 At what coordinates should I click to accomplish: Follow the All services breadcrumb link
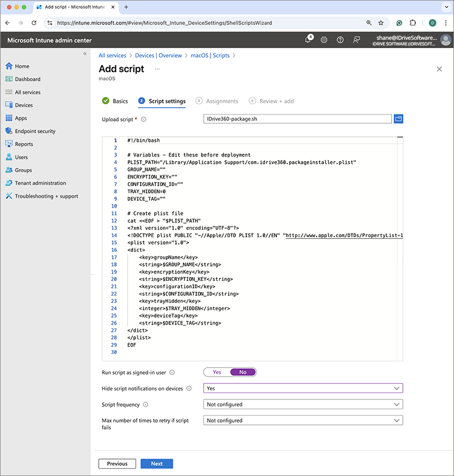pyautogui.click(x=112, y=56)
